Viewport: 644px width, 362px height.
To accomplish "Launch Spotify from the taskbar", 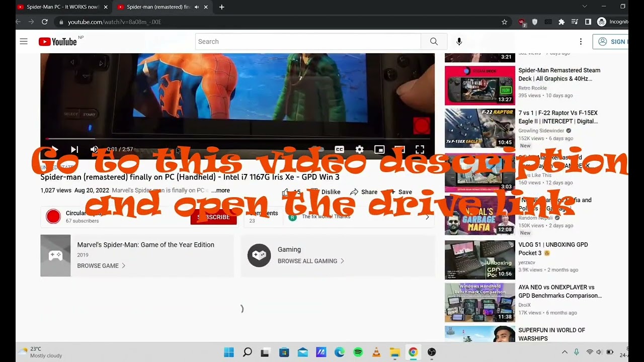I will coord(358,352).
